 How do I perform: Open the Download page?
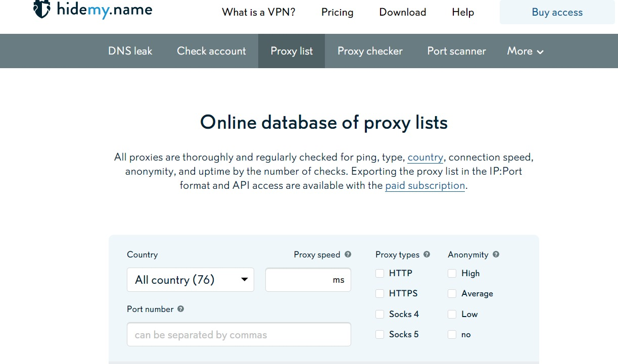[403, 12]
